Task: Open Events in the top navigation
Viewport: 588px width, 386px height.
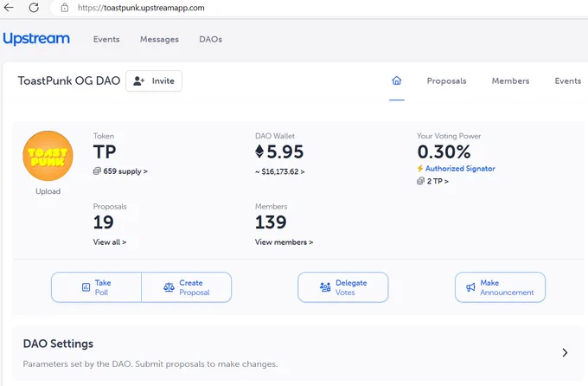Action: [x=106, y=40]
